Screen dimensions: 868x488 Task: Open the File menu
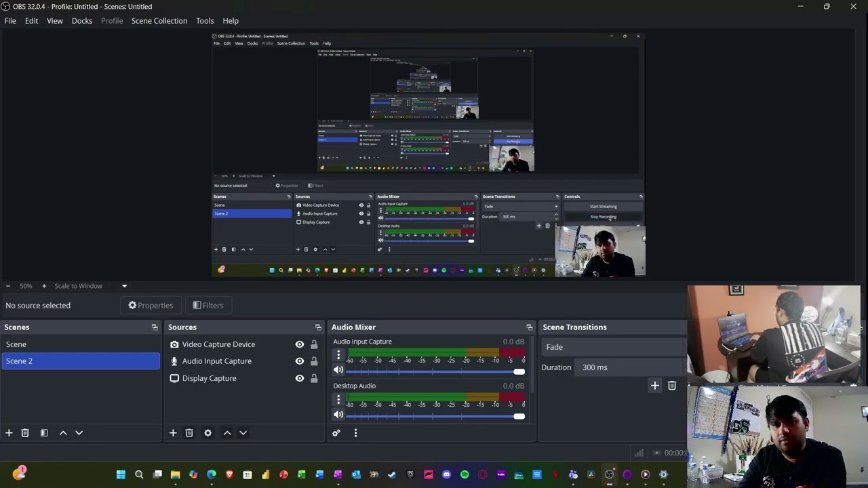pyautogui.click(x=10, y=21)
